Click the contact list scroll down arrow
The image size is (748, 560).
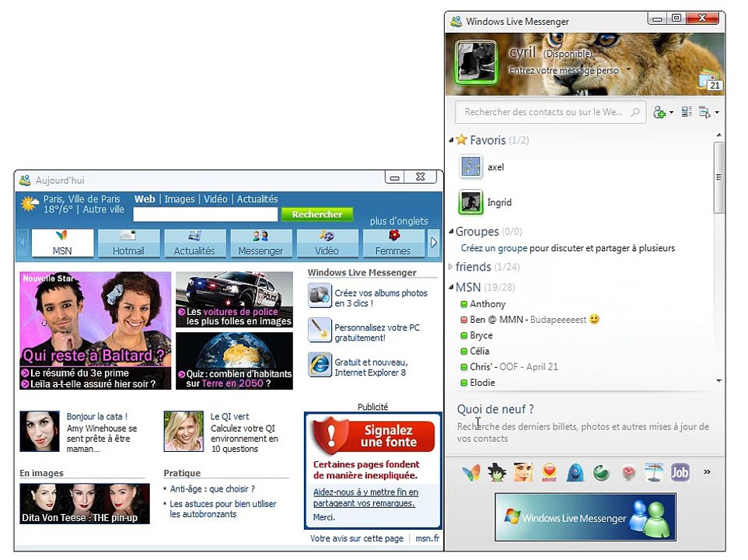tap(719, 380)
